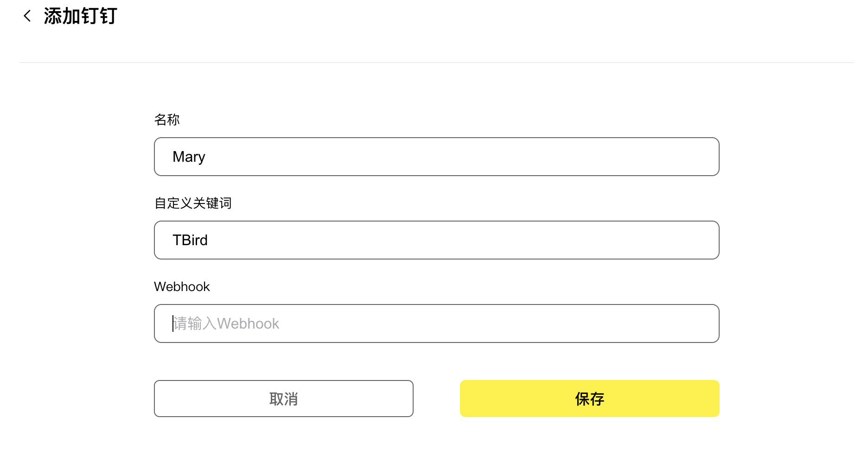Click into the Webhook input field
Viewport: 868px width, 469px height.
436,323
